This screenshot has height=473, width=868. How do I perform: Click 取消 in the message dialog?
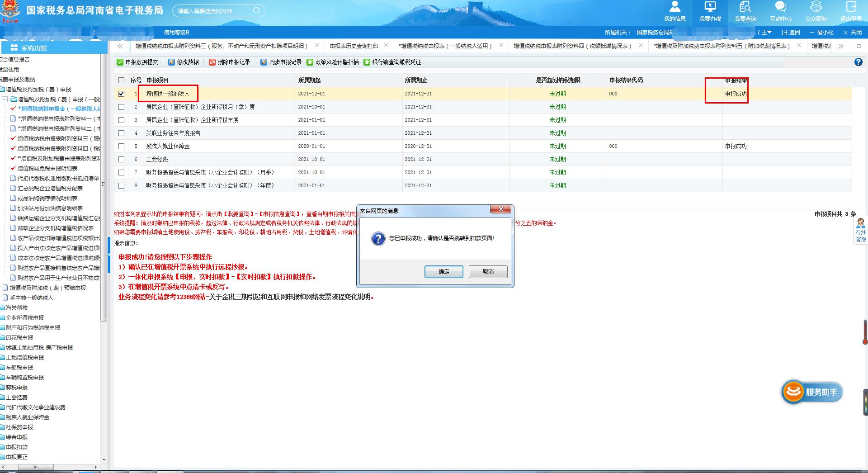point(488,272)
